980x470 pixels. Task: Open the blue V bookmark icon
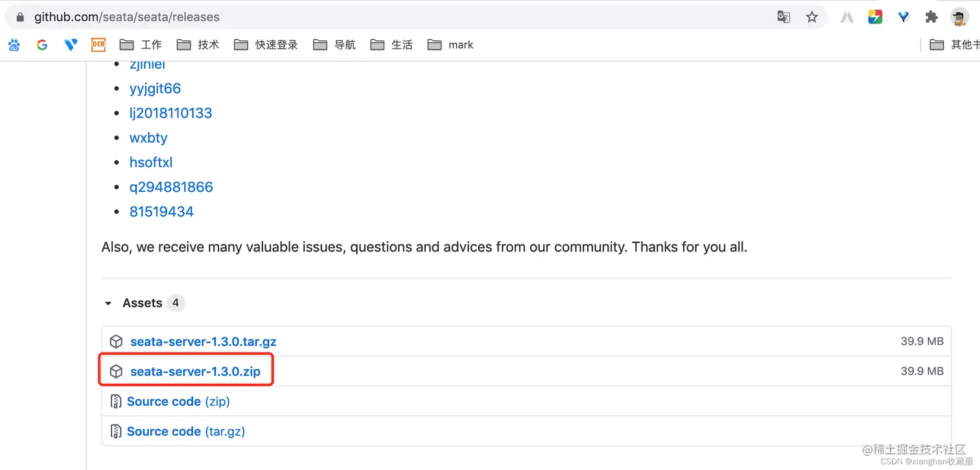click(71, 45)
